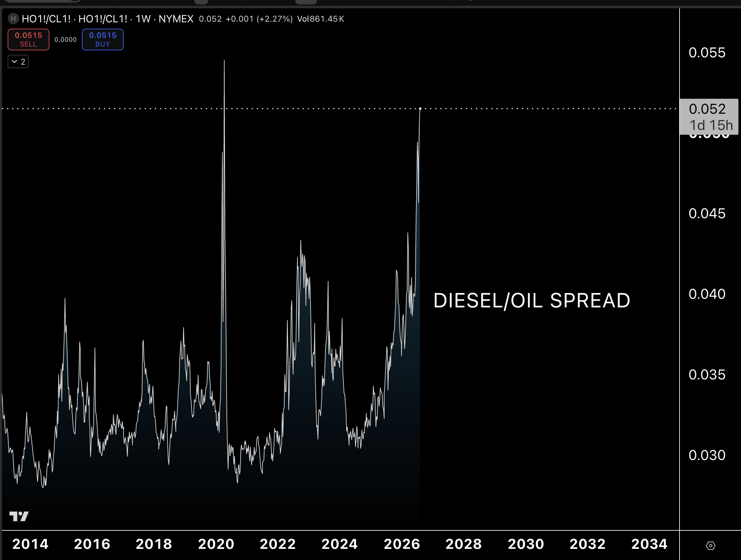Image resolution: width=741 pixels, height=560 pixels.
Task: Click the 2032 label on time axis
Action: point(587,544)
